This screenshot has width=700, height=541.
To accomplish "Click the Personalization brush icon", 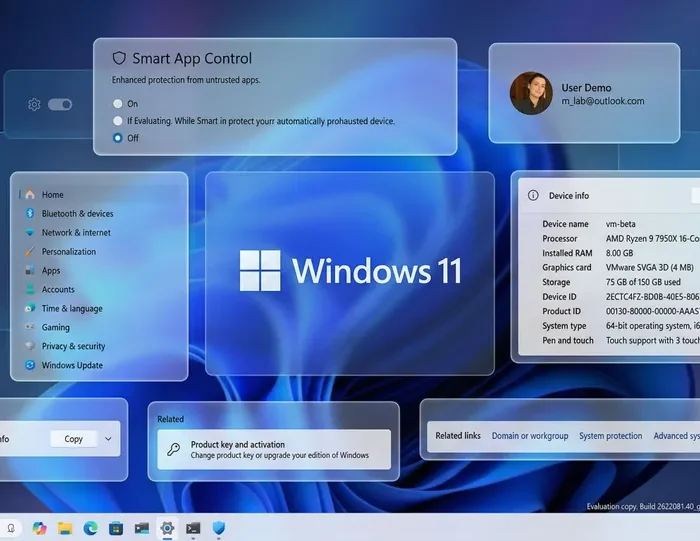I will (x=30, y=251).
